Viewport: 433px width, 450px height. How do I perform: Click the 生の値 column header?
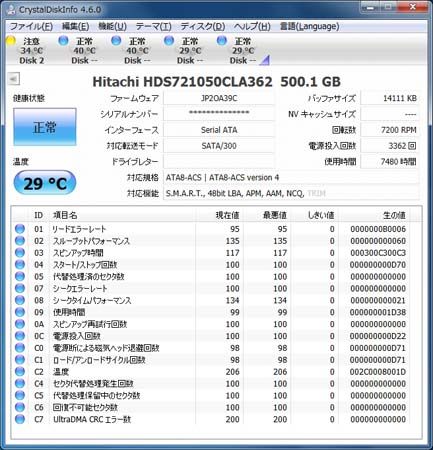(x=394, y=215)
